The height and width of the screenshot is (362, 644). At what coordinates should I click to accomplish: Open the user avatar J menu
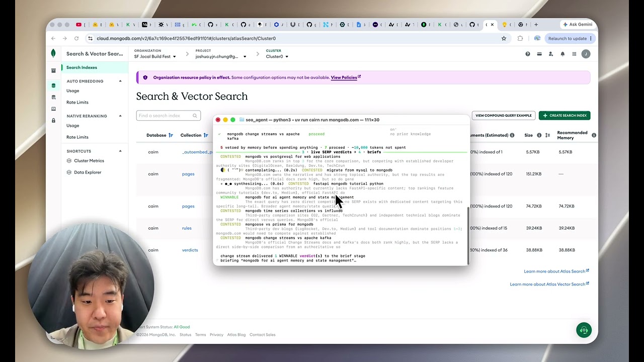tap(586, 54)
